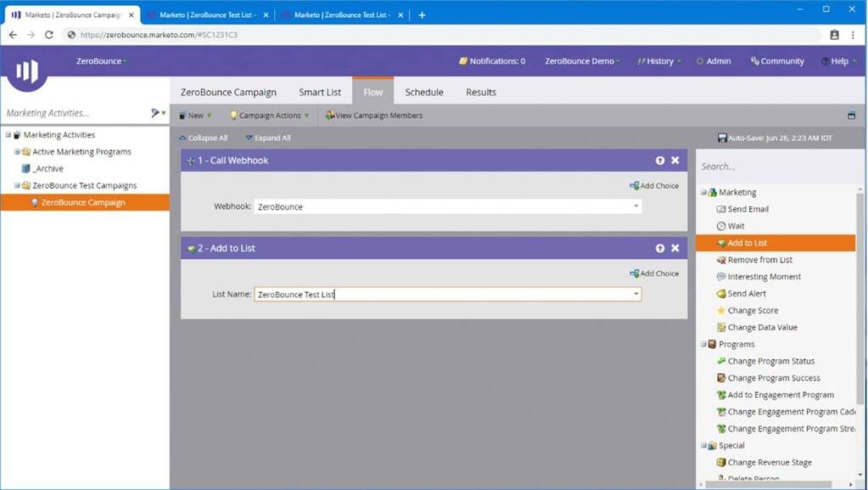
Task: Switch to the Smart List tab
Action: pyautogui.click(x=320, y=92)
